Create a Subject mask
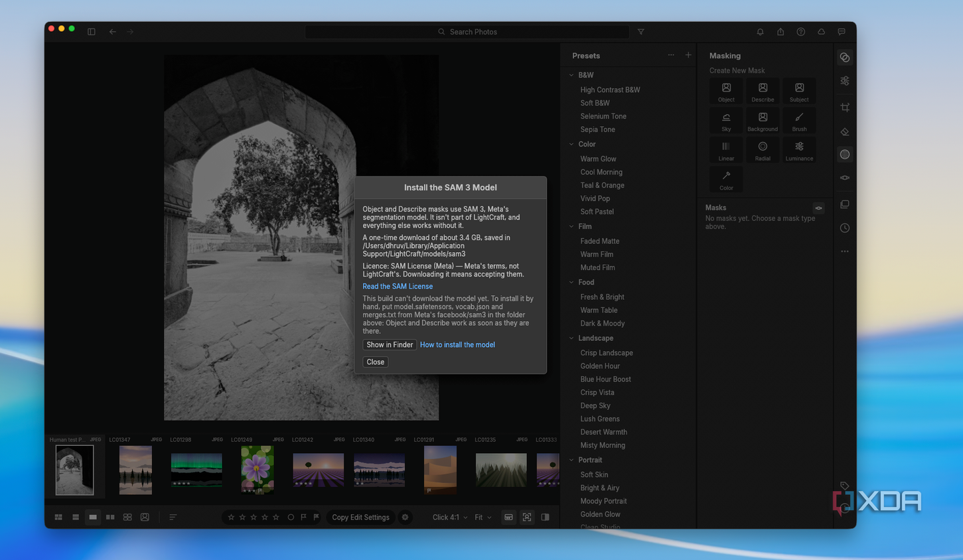 [799, 92]
